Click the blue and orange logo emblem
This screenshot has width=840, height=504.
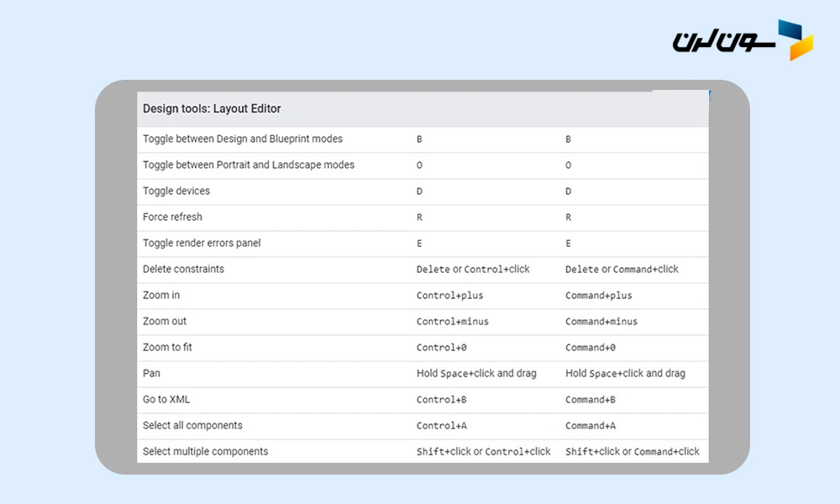795,39
